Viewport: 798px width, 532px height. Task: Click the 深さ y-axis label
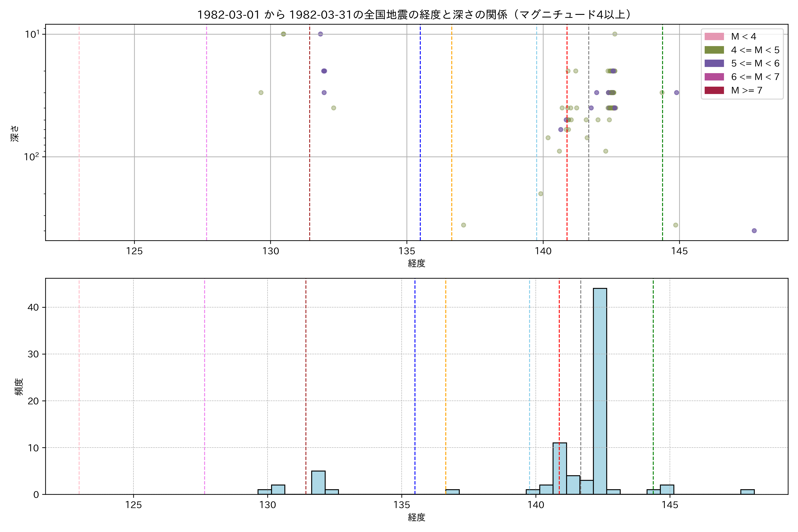(x=15, y=133)
